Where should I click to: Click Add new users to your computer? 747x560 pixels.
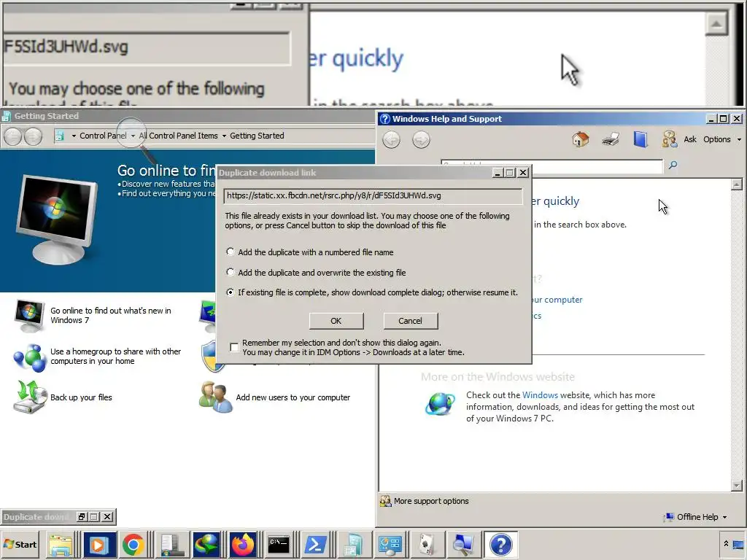293,397
